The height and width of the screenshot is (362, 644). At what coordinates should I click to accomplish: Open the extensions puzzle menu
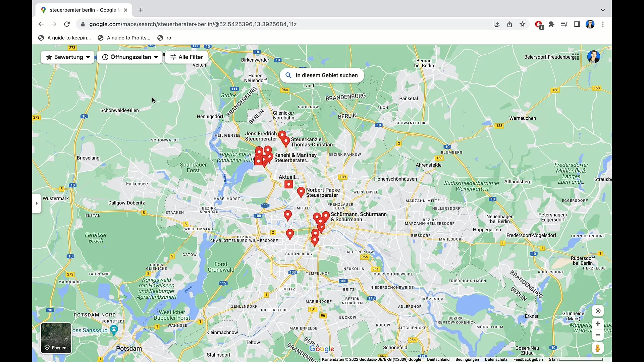pyautogui.click(x=551, y=24)
